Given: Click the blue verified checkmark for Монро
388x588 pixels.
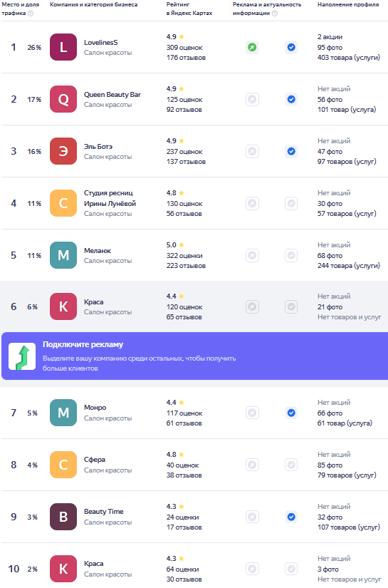Looking at the screenshot, I should (291, 413).
